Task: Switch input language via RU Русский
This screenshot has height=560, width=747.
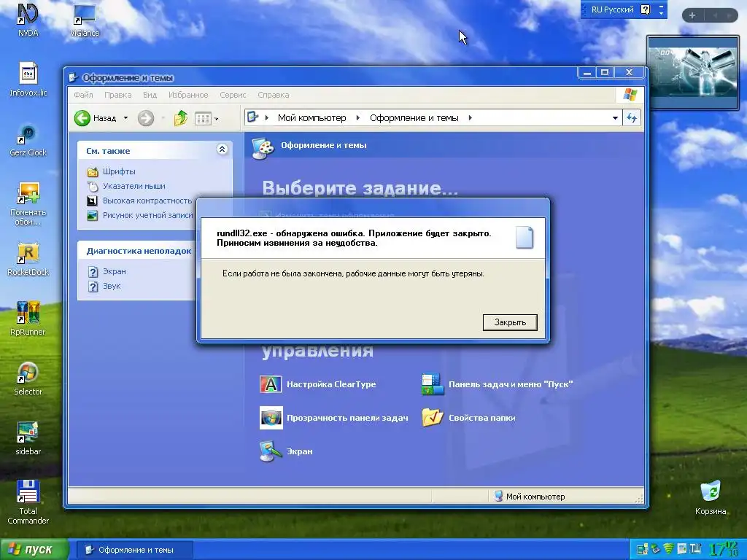Action: [613, 9]
